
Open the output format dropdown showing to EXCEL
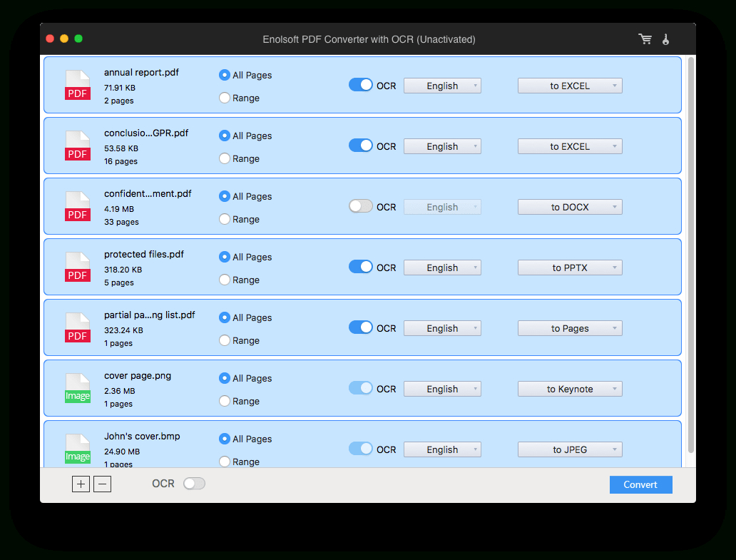coord(570,85)
